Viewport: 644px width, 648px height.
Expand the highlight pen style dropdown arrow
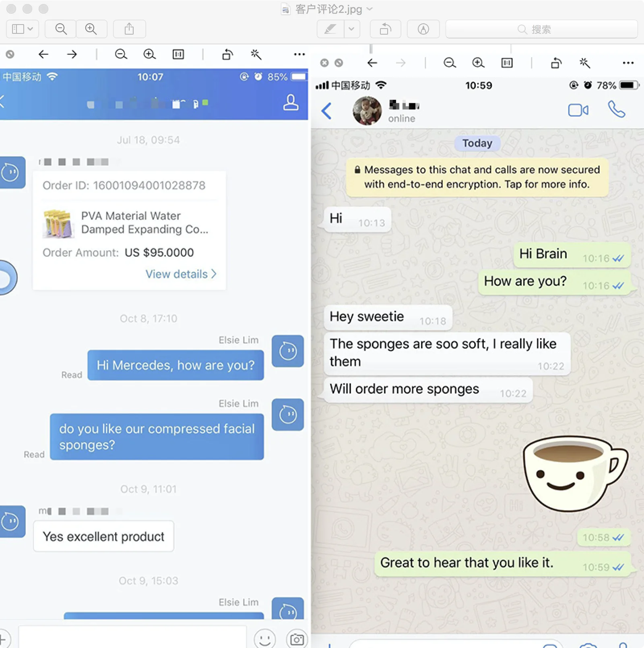pos(352,29)
